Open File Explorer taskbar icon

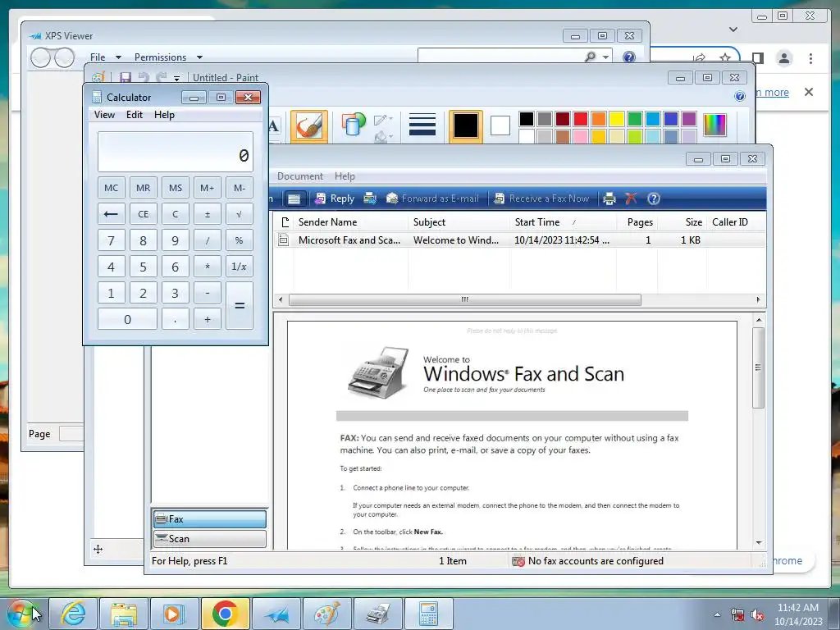click(123, 614)
